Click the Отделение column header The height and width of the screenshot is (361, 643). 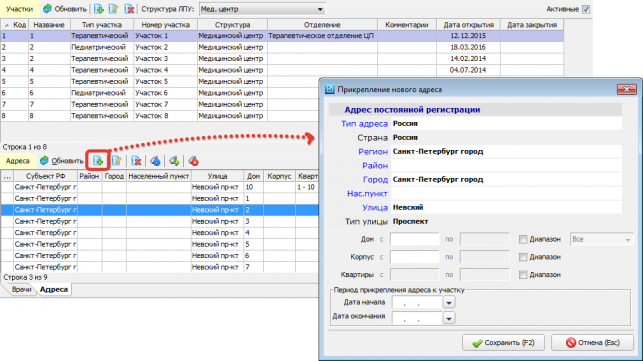tap(322, 25)
